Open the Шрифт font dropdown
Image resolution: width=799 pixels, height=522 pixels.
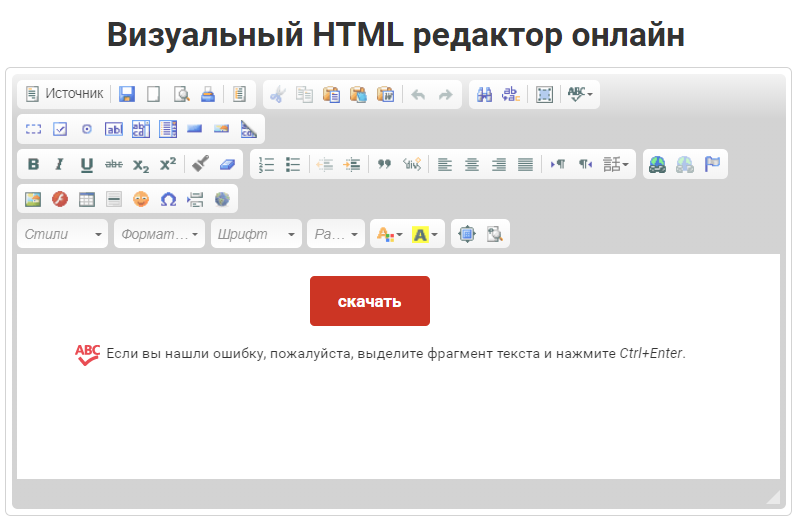[x=256, y=234]
